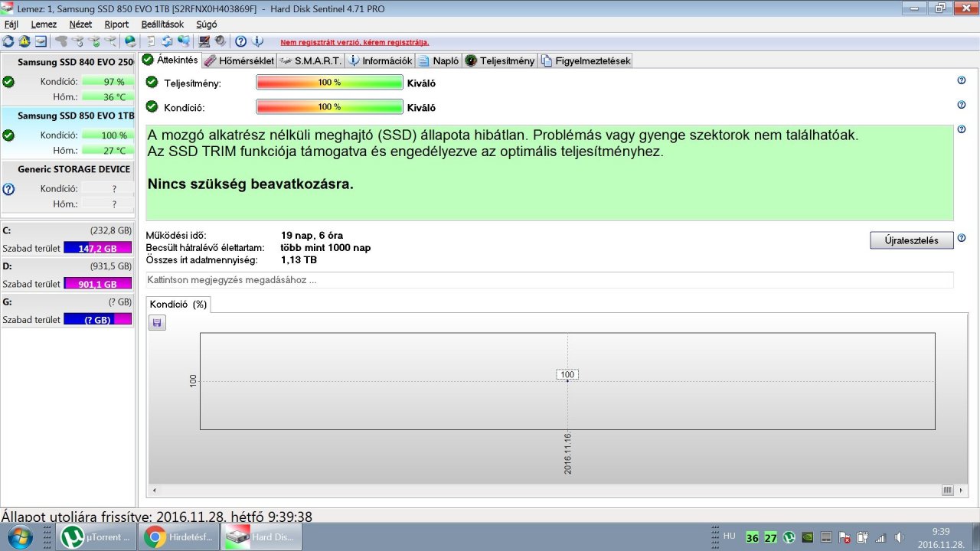Switch to the Hőmérséklet tab
This screenshot has height=551, width=980.
(x=239, y=60)
